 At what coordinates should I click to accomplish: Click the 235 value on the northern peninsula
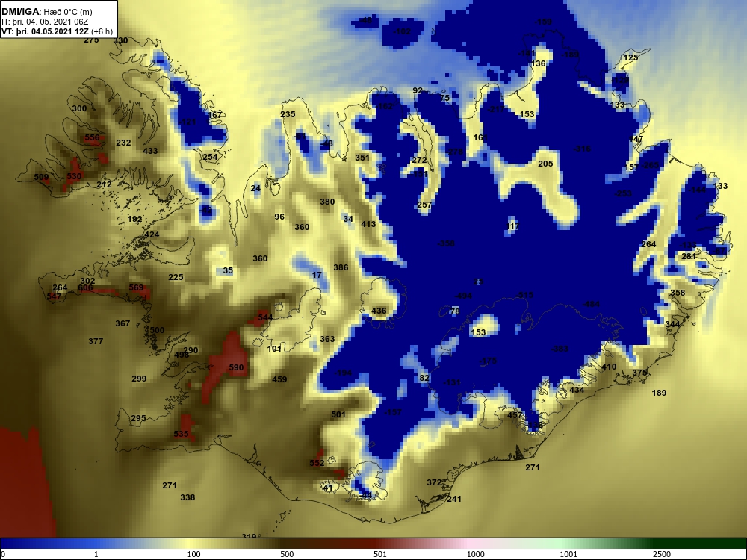[288, 114]
